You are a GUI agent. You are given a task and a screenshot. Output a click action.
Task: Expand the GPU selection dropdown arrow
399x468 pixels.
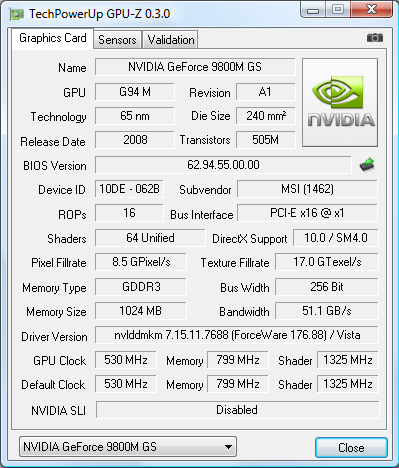(x=228, y=447)
